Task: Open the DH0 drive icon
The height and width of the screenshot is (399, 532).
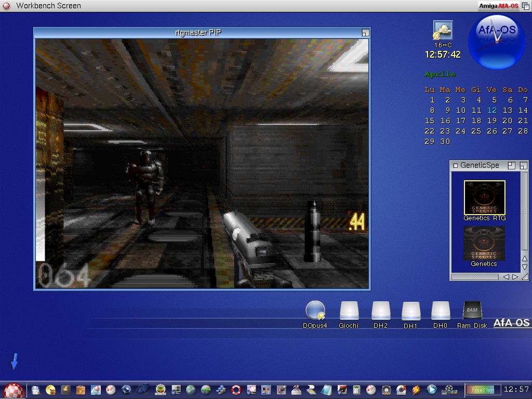Action: [x=440, y=311]
